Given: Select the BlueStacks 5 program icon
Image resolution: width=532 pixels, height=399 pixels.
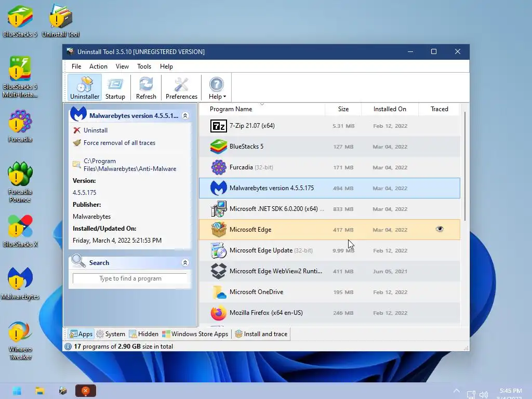Looking at the screenshot, I should 219,147.
